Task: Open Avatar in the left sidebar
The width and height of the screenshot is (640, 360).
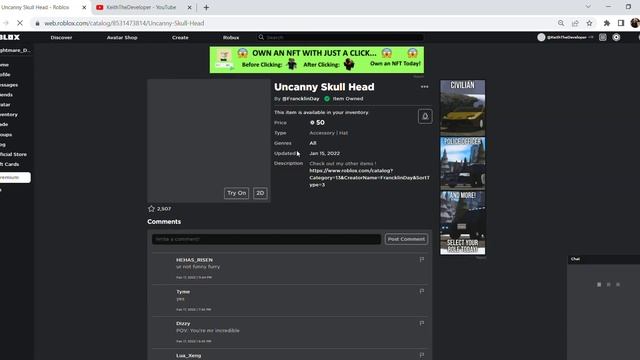Action: (x=5, y=105)
